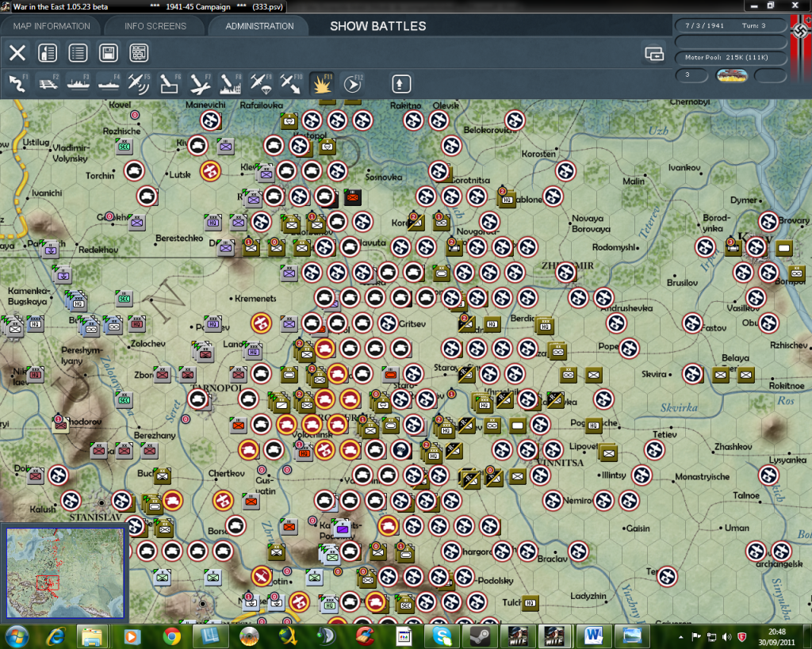
Task: Select the F9 air transport parachute icon
Action: (x=260, y=84)
